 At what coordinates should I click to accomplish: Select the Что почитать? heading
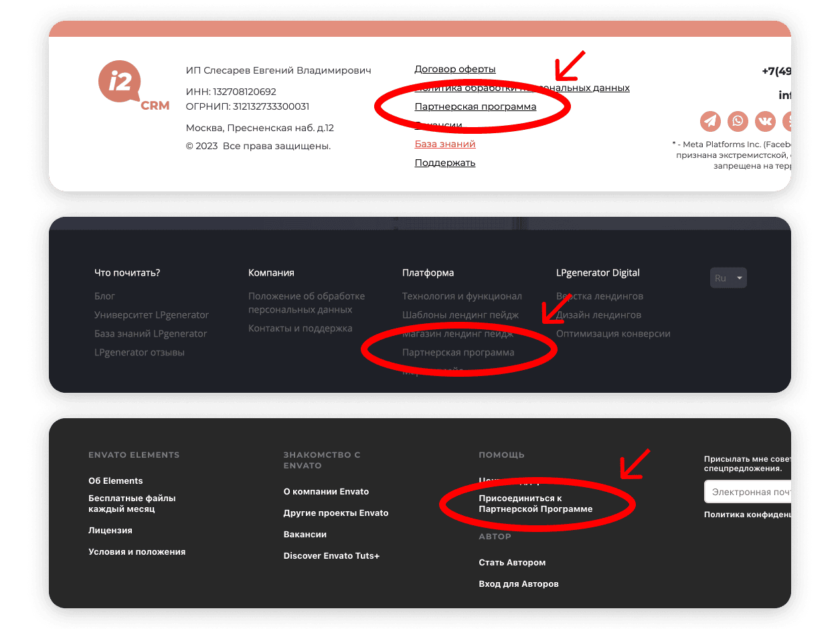[127, 272]
